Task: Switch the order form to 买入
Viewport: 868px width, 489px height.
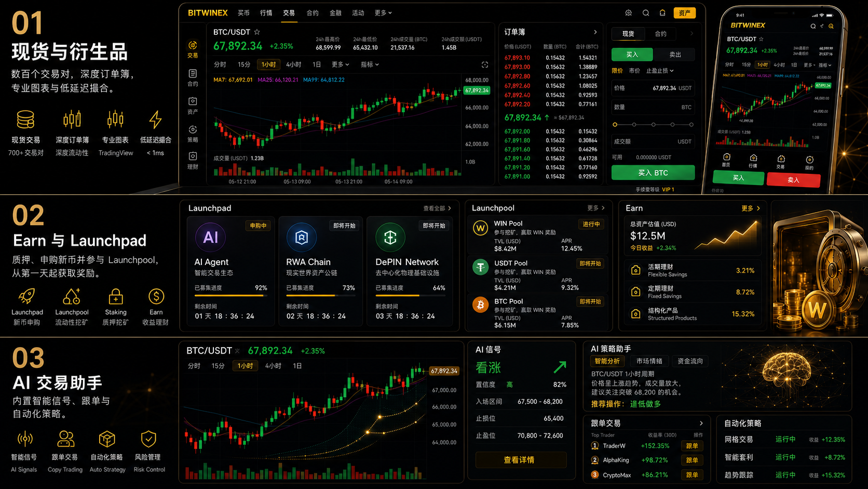Action: pyautogui.click(x=632, y=55)
